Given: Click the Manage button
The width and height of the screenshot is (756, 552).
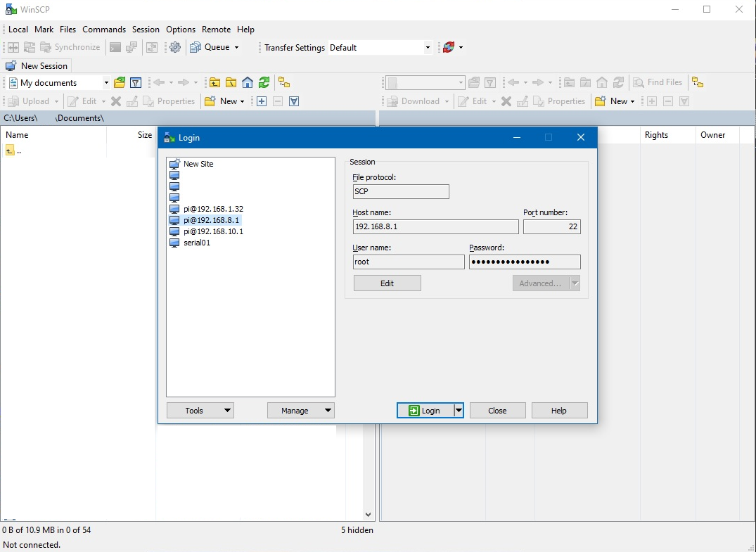Looking at the screenshot, I should point(301,411).
